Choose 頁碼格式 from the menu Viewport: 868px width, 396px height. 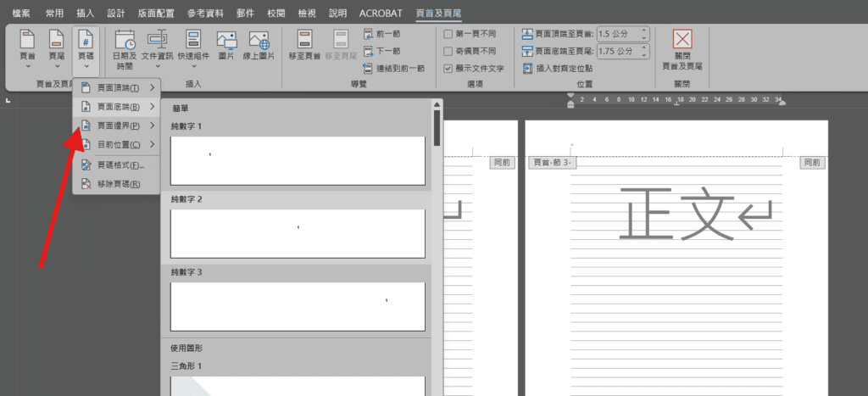click(x=117, y=165)
